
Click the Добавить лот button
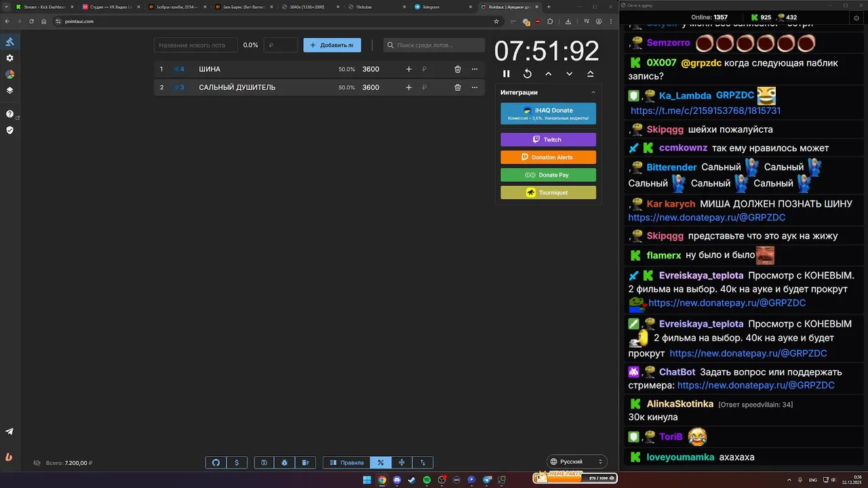[332, 45]
